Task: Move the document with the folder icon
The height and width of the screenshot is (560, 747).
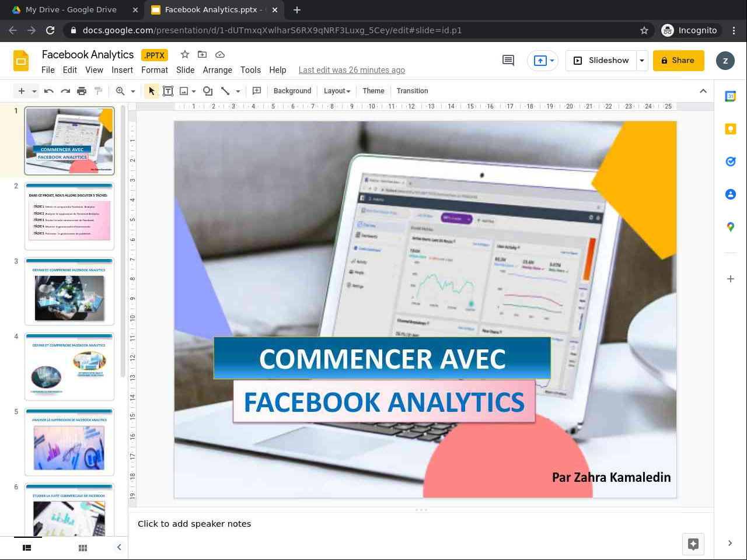Action: pyautogui.click(x=203, y=54)
